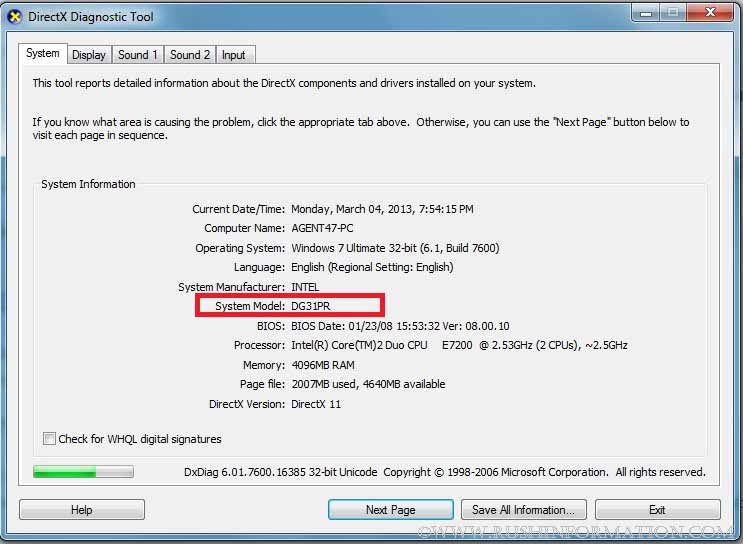Click the System Model value DG31PR
This screenshot has height=544, width=743.
coord(310,306)
